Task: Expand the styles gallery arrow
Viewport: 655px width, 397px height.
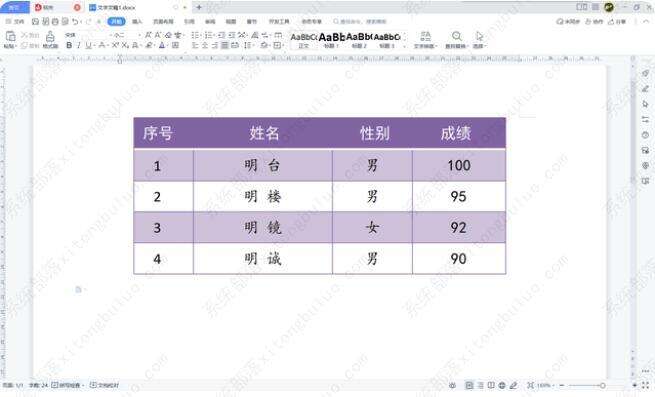Action: (404, 46)
